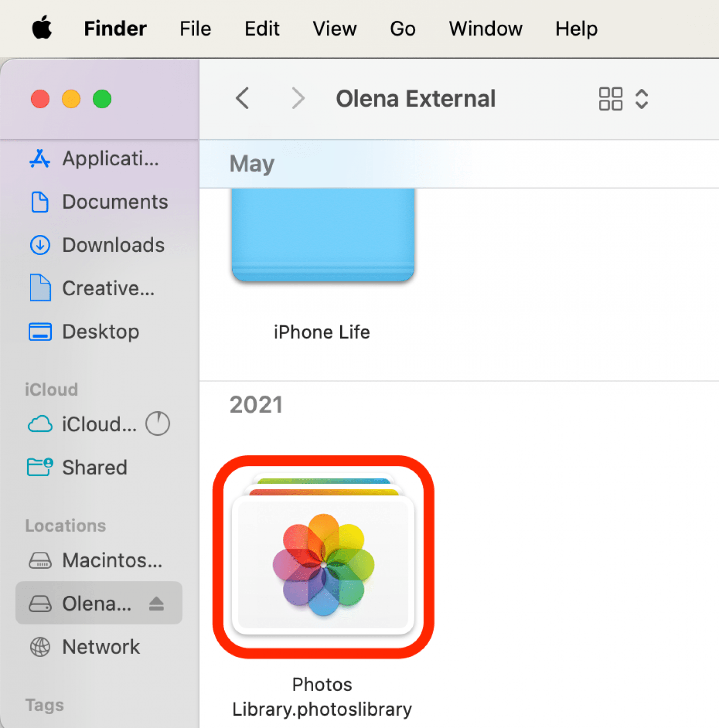Click the Apple menu logo
This screenshot has height=728, width=719.
[42, 28]
